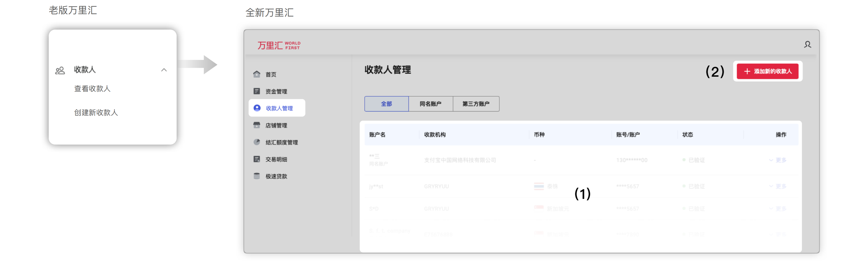868x277 pixels.
Task: Click the account number 130******00
Action: (632, 160)
